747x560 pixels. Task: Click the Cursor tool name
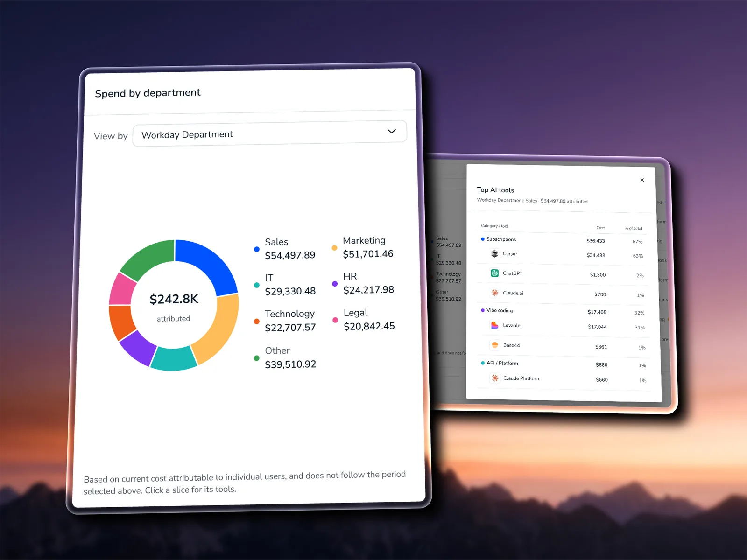[510, 254]
